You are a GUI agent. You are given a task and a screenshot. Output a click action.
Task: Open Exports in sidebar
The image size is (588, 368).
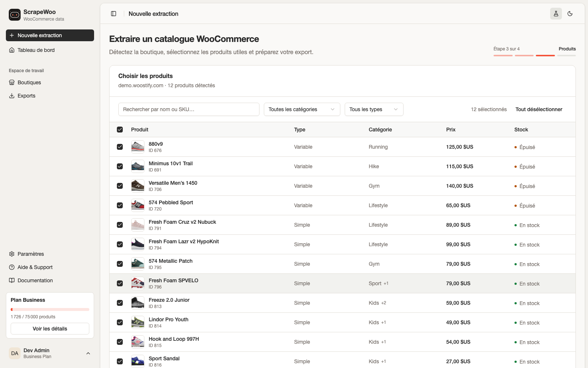50,96
